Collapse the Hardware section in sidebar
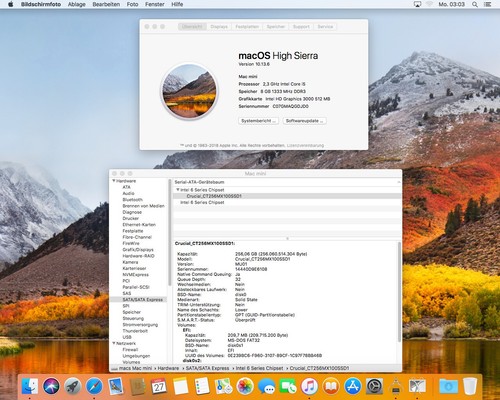500x400 pixels. [x=114, y=181]
